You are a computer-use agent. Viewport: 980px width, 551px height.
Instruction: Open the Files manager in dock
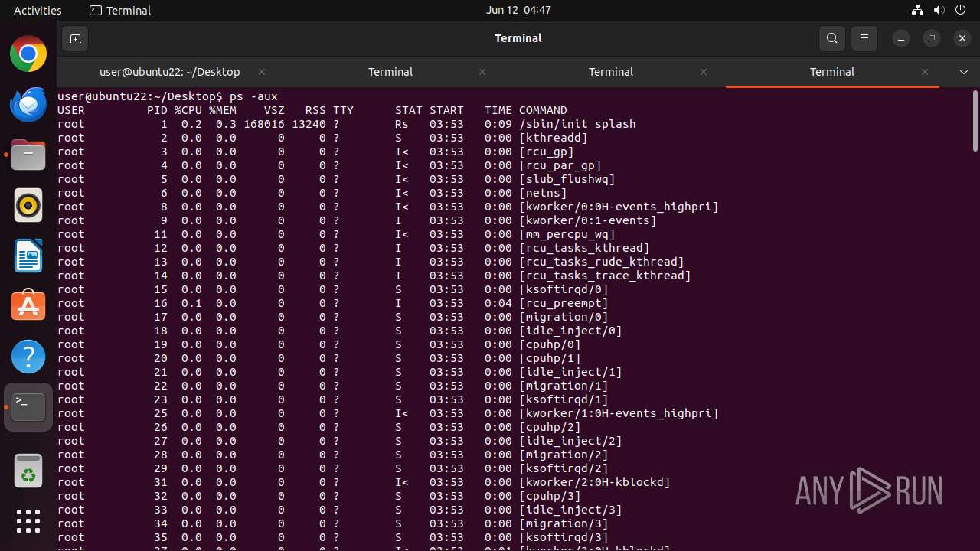(x=28, y=155)
